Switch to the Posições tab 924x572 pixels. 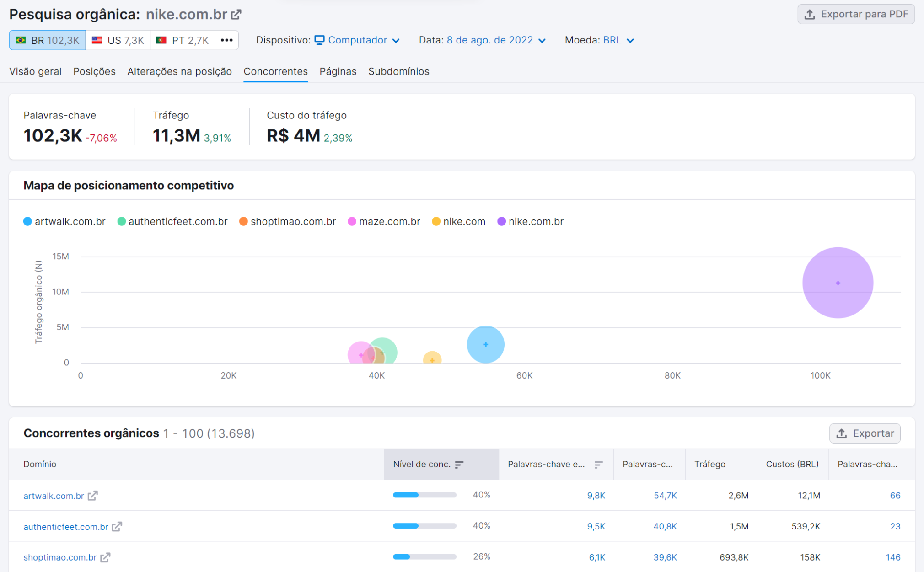tap(94, 71)
